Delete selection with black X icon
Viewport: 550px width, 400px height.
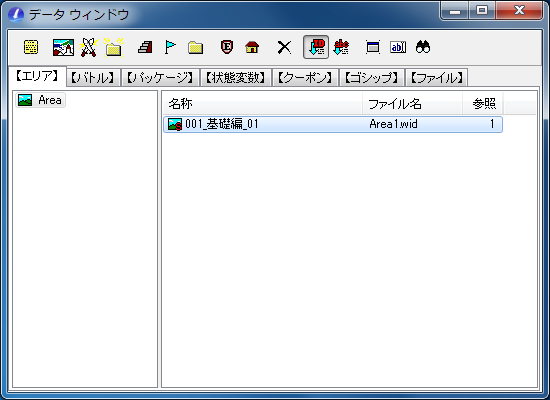(284, 47)
